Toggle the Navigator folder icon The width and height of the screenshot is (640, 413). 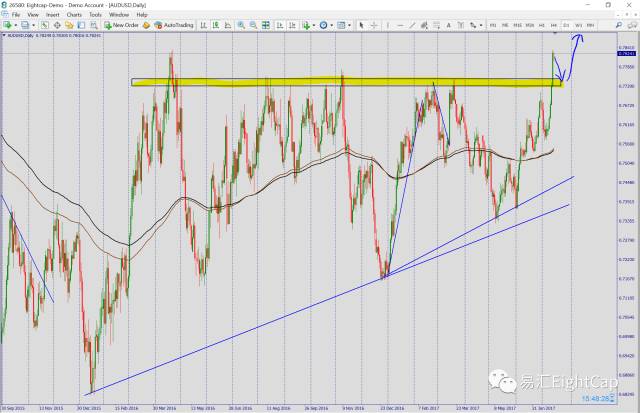click(69, 25)
